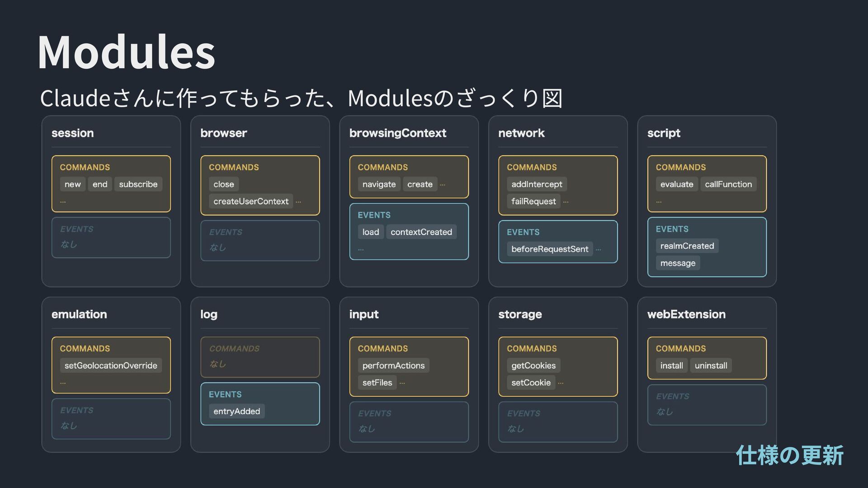Click the webExtension module title
This screenshot has height=488, width=868.
click(686, 314)
